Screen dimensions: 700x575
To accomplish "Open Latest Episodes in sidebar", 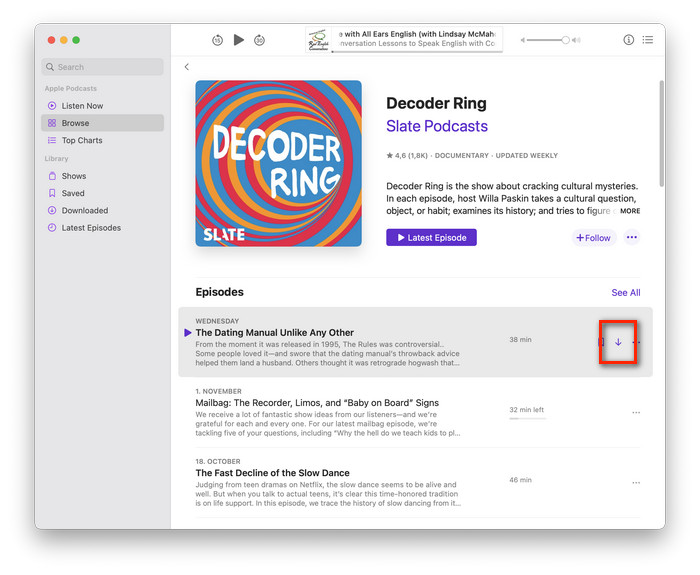I will point(103,228).
